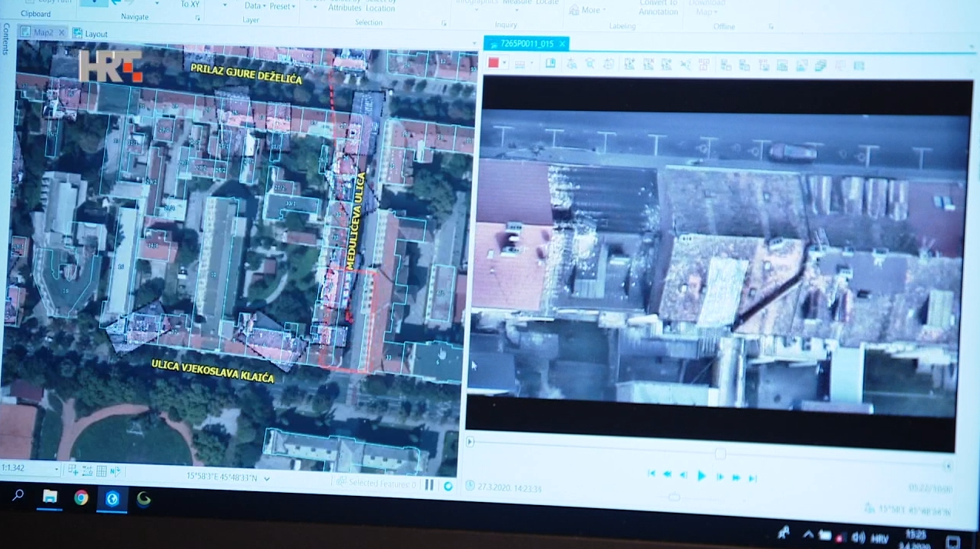Click the third zoom icon in video toolbar
The image size is (980, 549).
[608, 64]
